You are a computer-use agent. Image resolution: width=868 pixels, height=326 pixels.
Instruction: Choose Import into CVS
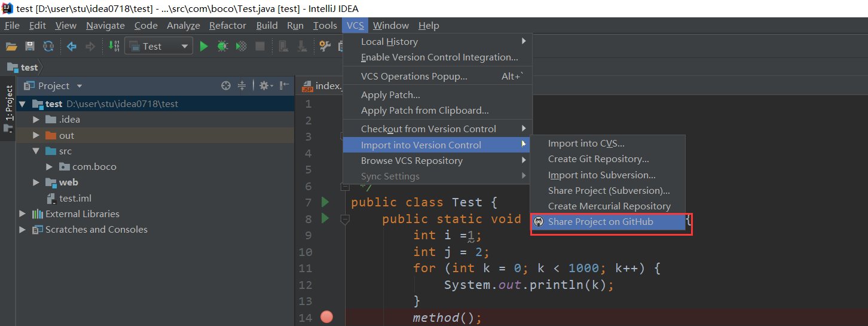pyautogui.click(x=608, y=144)
